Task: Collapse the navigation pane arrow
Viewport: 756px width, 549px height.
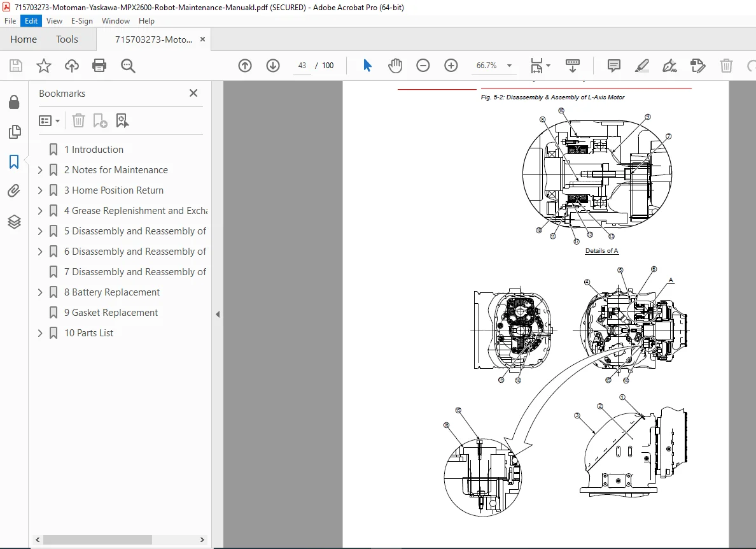Action: tap(218, 314)
